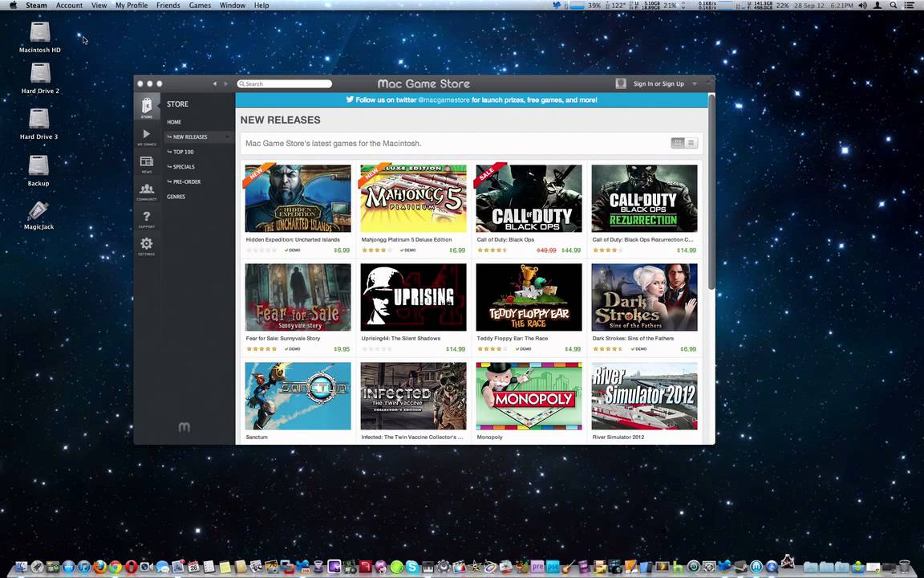Open River Simulator 2012 thumbnail

644,396
